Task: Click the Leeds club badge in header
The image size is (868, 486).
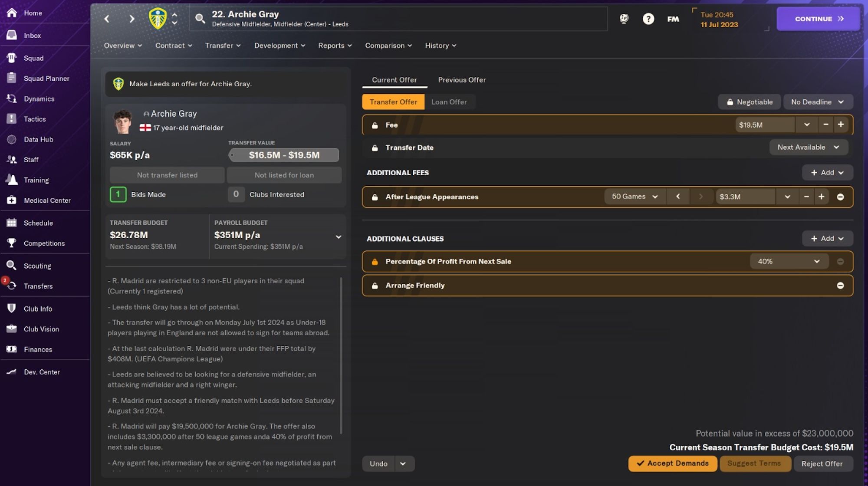Action: tap(158, 19)
